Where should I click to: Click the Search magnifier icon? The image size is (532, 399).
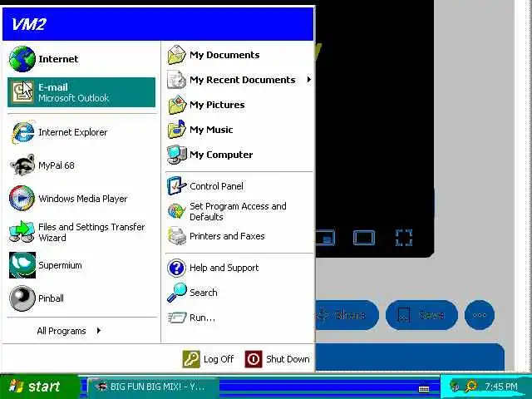[x=177, y=293]
